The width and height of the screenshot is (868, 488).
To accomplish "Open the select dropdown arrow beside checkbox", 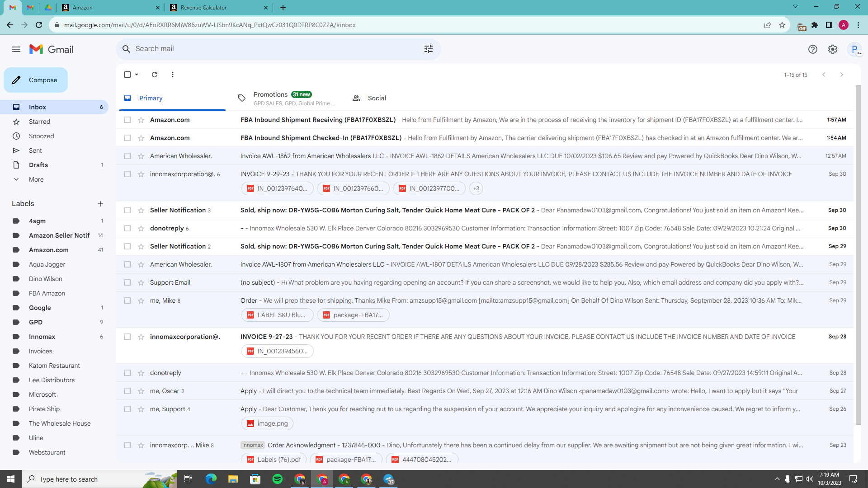I will click(137, 75).
